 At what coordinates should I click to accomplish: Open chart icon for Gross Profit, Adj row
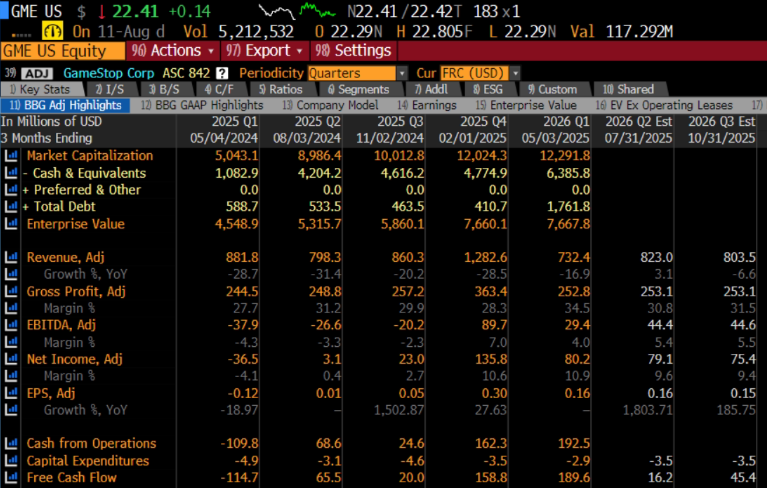(11, 291)
